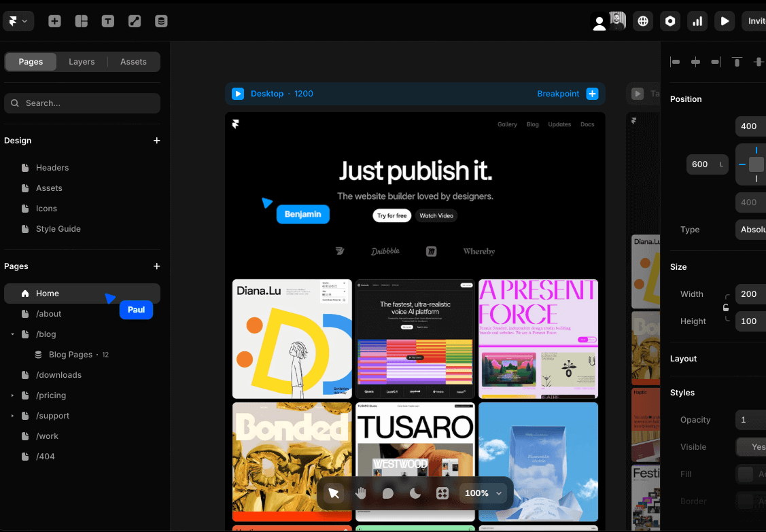Open project settings via the hexagon icon
This screenshot has height=532, width=766.
670,21
